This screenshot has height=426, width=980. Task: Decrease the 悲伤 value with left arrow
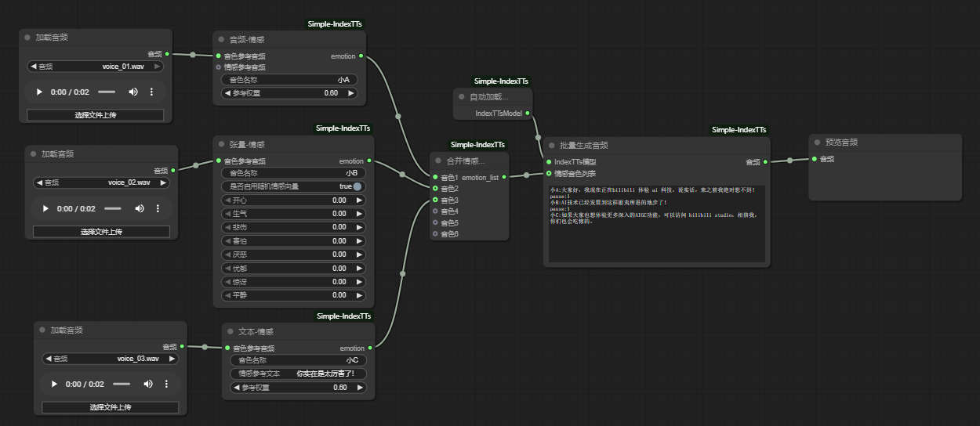pos(227,227)
